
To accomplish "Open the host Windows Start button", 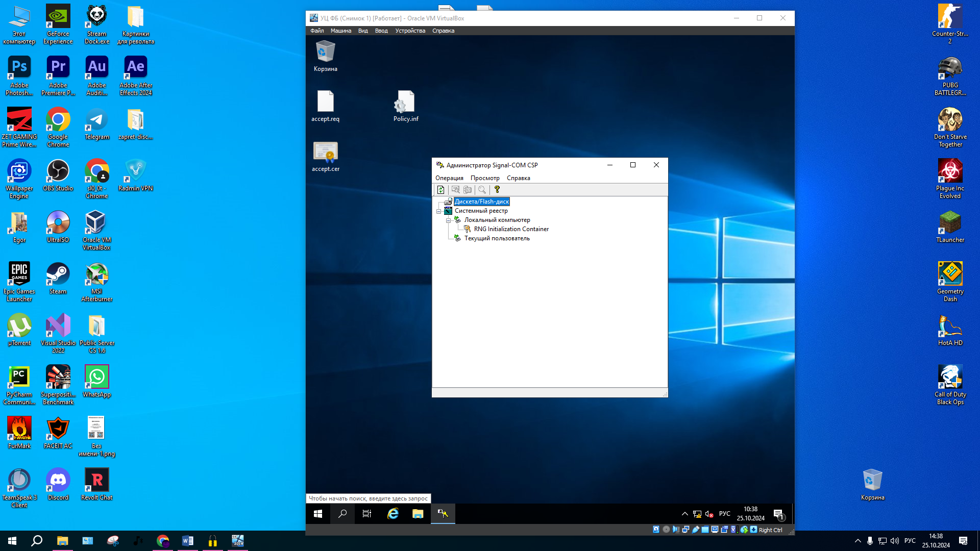I will click(12, 541).
